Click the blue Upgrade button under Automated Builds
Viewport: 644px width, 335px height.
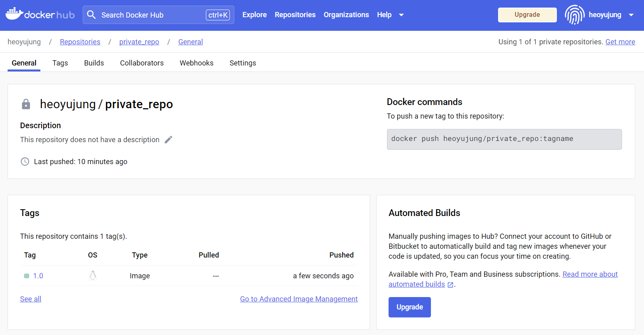tap(410, 307)
